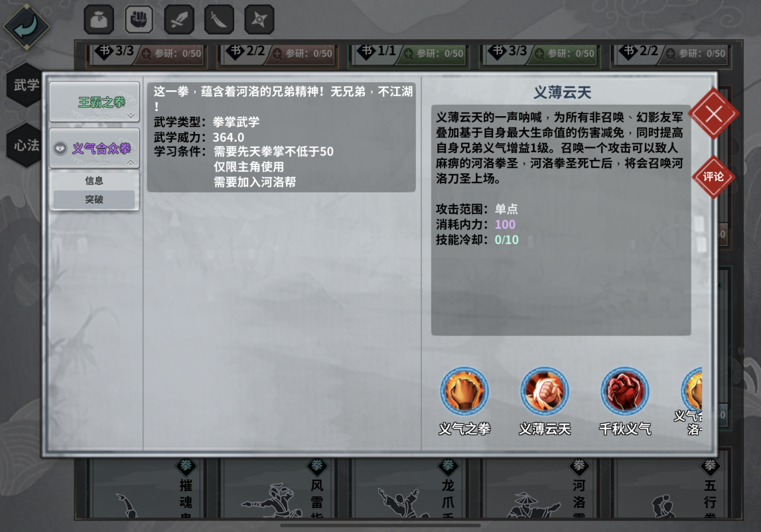The height and width of the screenshot is (532, 761).
Task: Choose the 义薄云天 skill icon
Action: pos(545,391)
